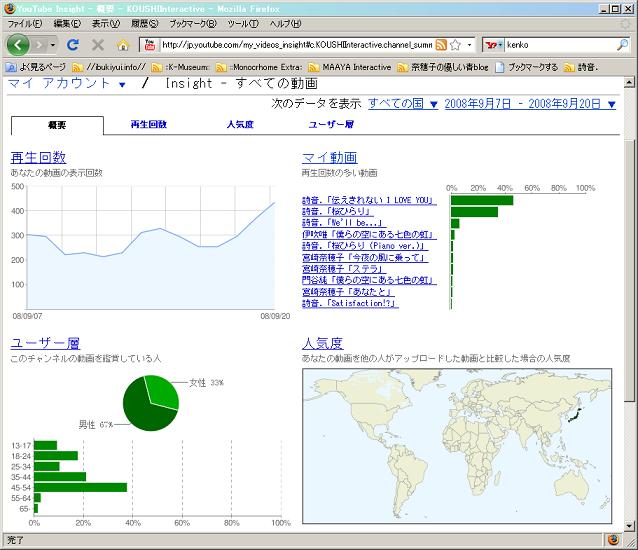
Task: Click the vertical scrollbar up arrow
Action: (x=629, y=83)
